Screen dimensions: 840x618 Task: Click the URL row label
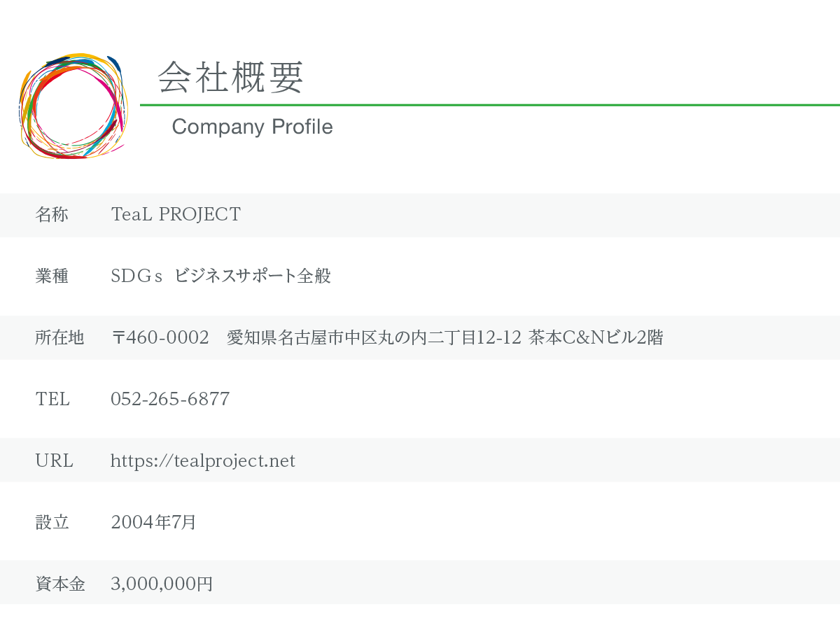54,461
